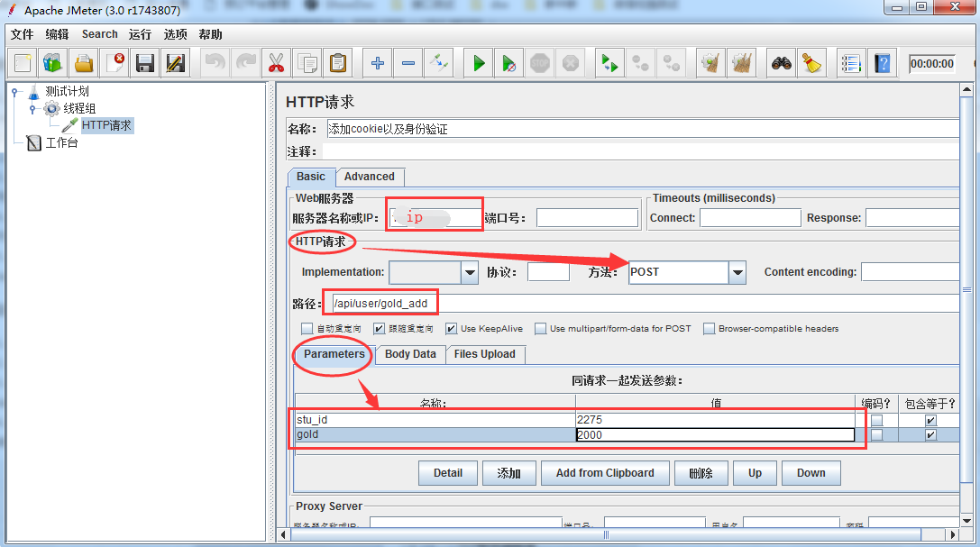Paste element using clipboard icon
Image resolution: width=980 pixels, height=547 pixels.
337,63
